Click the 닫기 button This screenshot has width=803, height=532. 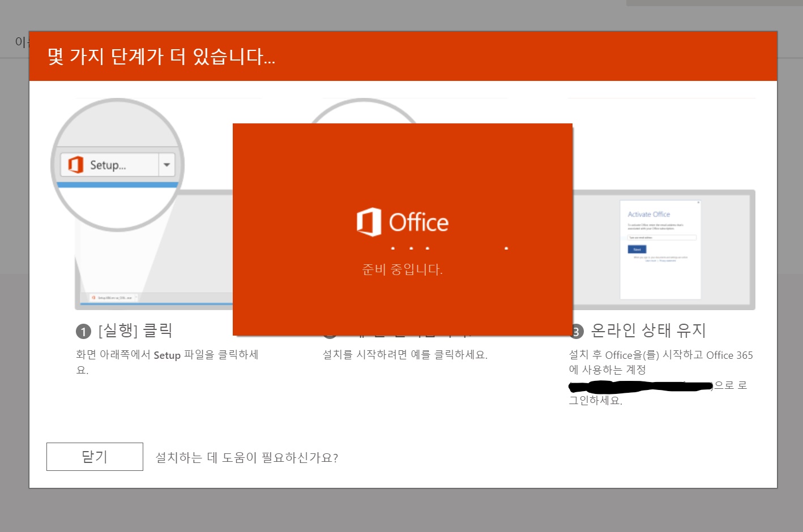click(x=95, y=457)
